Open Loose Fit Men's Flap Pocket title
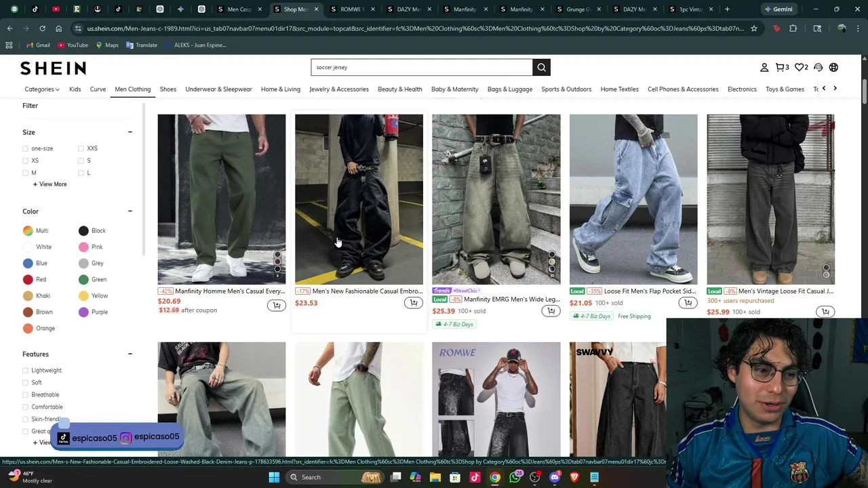 coord(650,291)
